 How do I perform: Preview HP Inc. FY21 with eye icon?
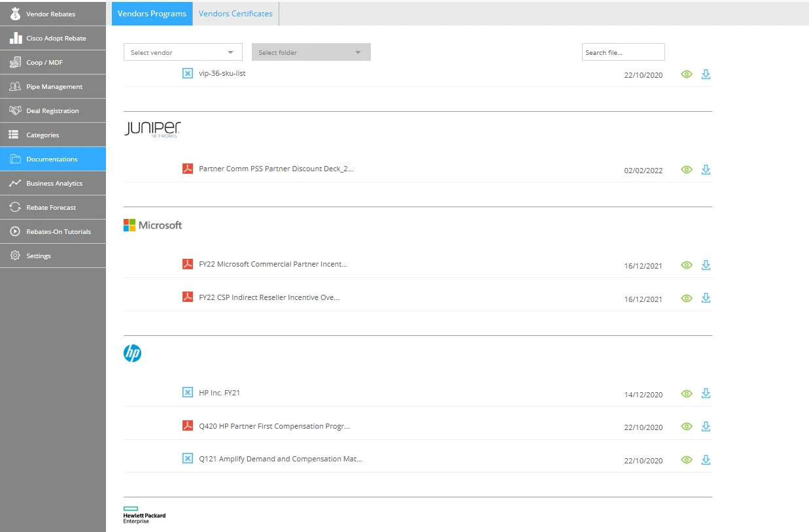point(686,393)
